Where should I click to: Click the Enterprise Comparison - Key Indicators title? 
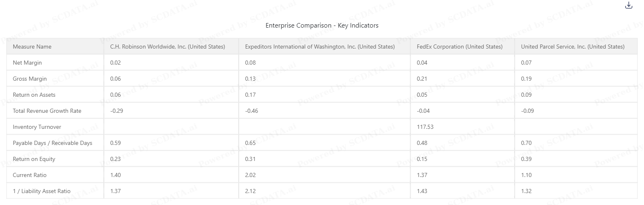click(x=322, y=26)
